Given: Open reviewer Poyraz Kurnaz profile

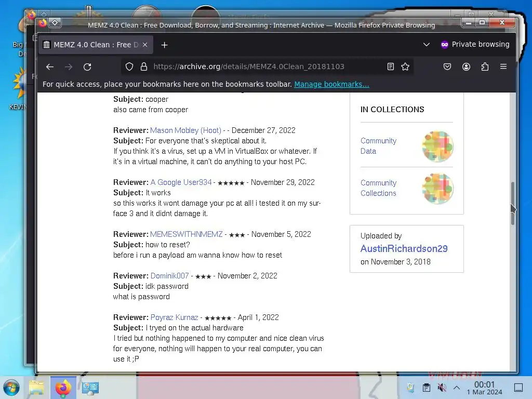Looking at the screenshot, I should click(x=174, y=317).
